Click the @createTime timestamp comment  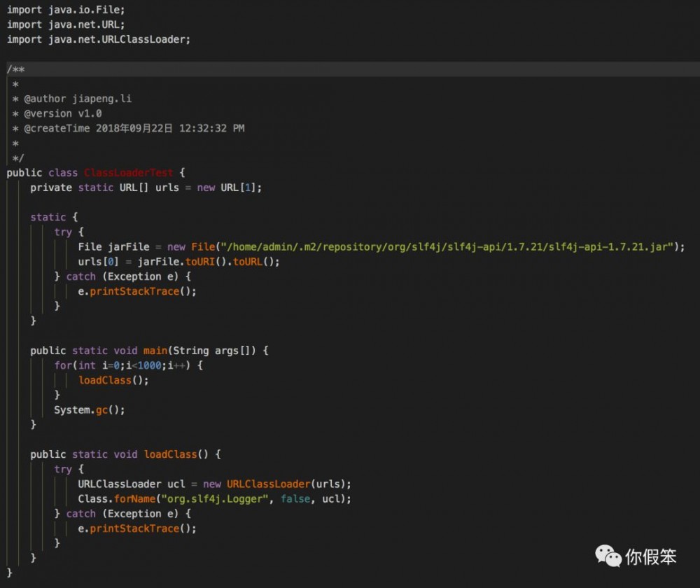click(x=133, y=128)
